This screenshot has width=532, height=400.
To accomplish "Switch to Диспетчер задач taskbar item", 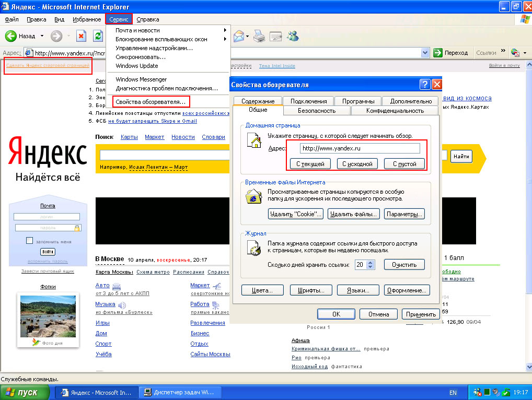I will (180, 392).
